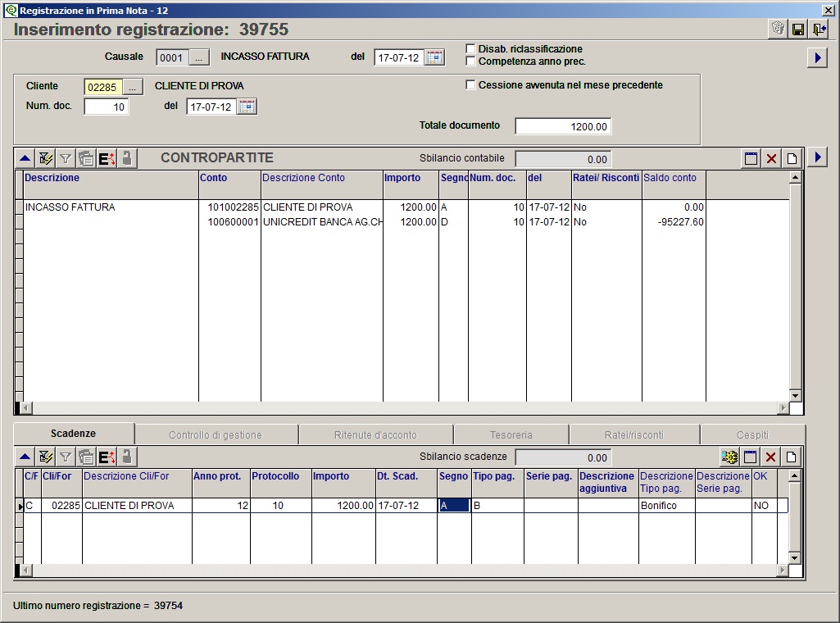Click the Num. doc. date field 17-07-12
This screenshot has height=623, width=840.
tap(211, 107)
